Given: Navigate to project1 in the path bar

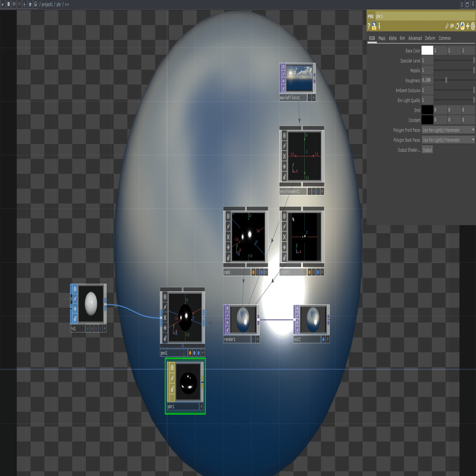Looking at the screenshot, I should 47,5.
